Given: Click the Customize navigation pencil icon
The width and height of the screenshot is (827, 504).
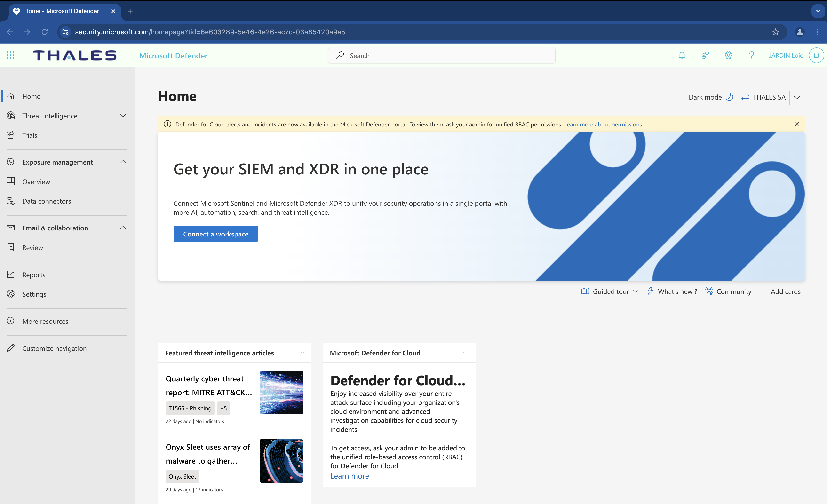Looking at the screenshot, I should click(x=11, y=348).
